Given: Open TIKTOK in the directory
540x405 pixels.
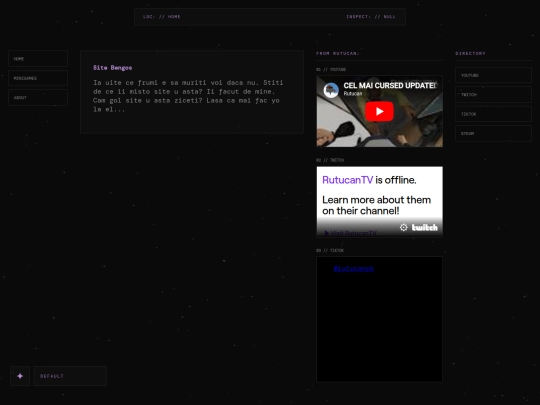Looking at the screenshot, I should pos(494,114).
